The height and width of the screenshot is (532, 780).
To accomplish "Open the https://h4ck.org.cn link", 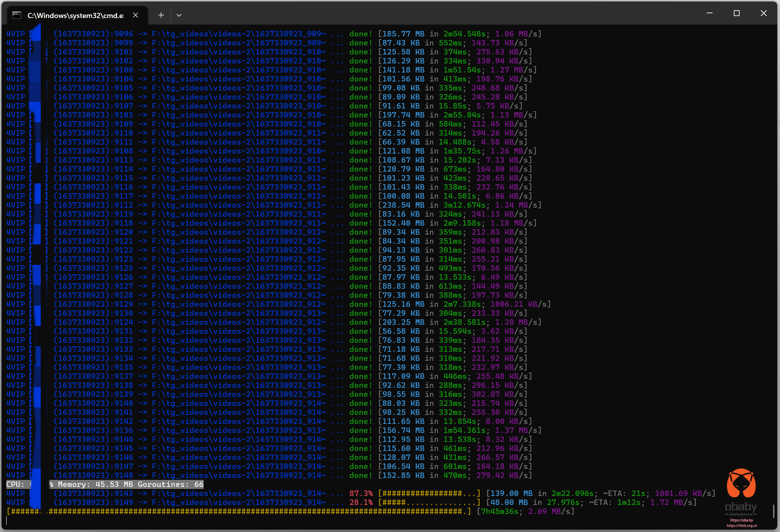I will 742,526.
